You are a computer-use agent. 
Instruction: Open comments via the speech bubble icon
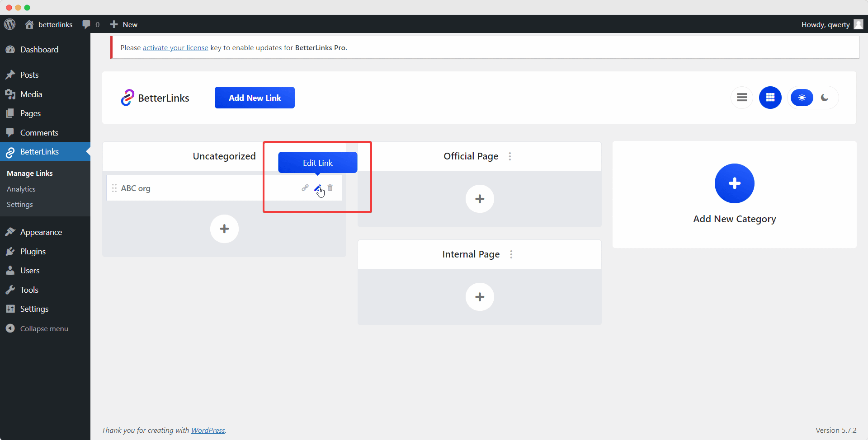click(87, 24)
